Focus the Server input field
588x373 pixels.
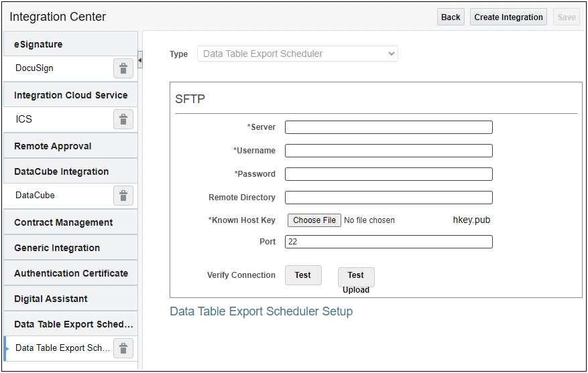tap(388, 127)
